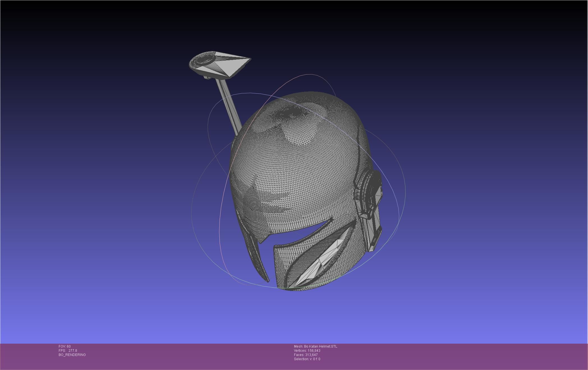This screenshot has width=588, height=370.
Task: Click the Mesh: Bo Katan Helmet.STL text
Action: pyautogui.click(x=316, y=346)
